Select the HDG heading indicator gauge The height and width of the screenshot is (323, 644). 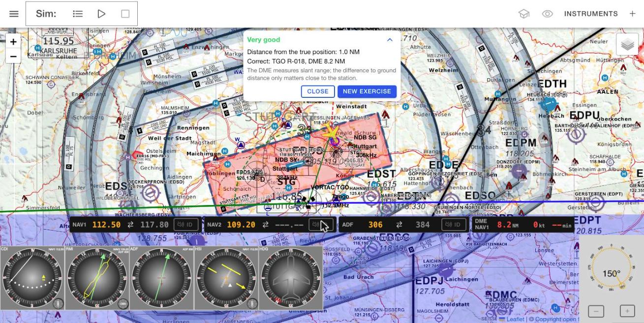(291, 278)
